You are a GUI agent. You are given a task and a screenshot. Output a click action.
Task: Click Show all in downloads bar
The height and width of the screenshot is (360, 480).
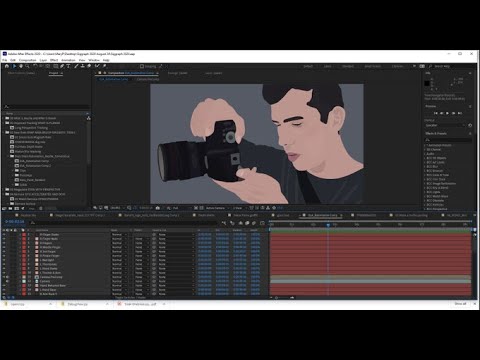pos(460,304)
